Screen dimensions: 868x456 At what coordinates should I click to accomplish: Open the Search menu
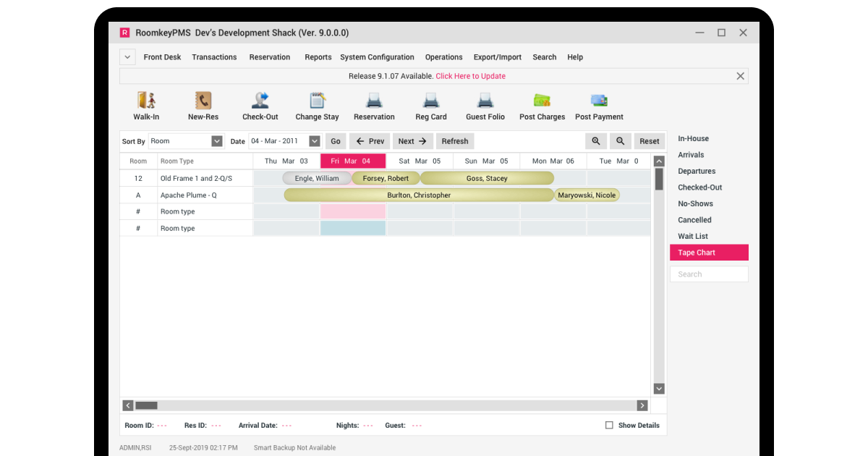click(x=545, y=57)
